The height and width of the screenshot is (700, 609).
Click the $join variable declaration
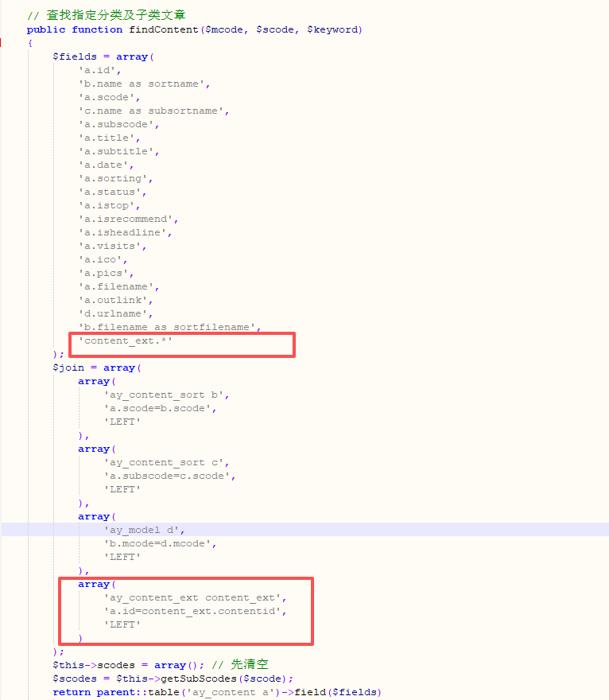pos(68,367)
